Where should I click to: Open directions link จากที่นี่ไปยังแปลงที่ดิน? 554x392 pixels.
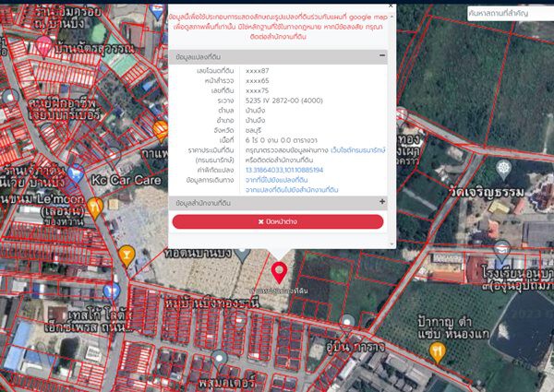(x=276, y=180)
